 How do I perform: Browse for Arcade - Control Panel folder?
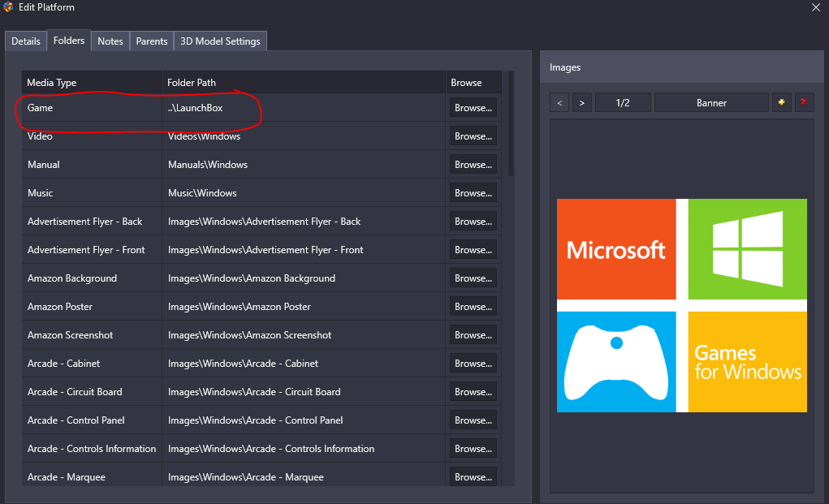pyautogui.click(x=473, y=420)
